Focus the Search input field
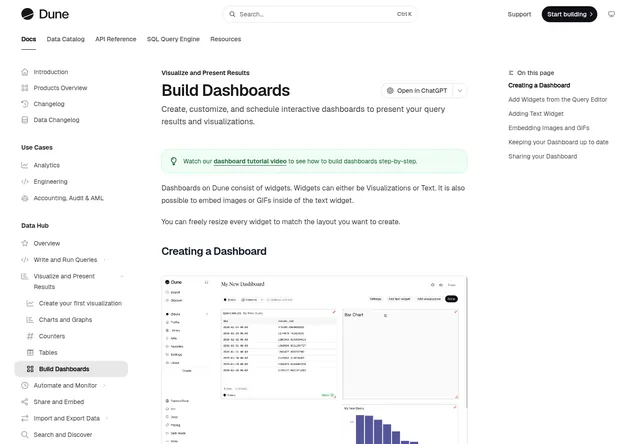Image resolution: width=640 pixels, height=444 pixels. click(320, 14)
